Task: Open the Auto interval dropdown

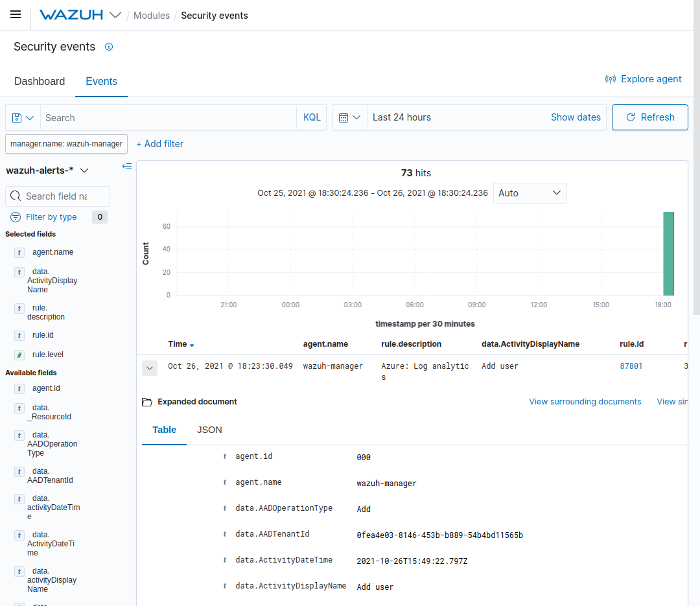Action: click(530, 192)
